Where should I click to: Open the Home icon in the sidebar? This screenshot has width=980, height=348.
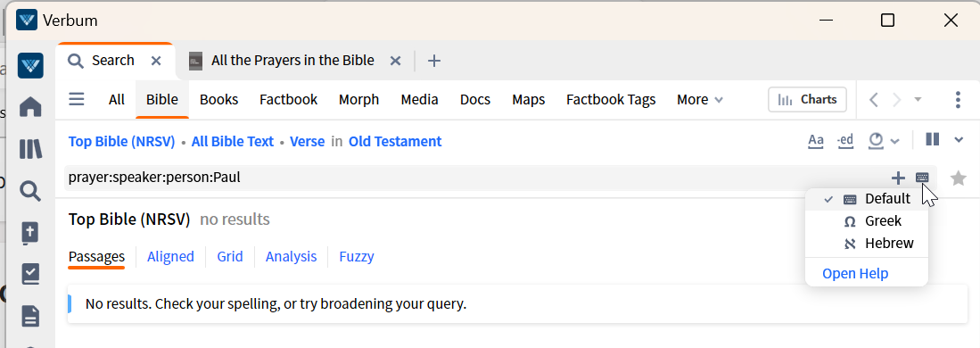coord(30,108)
